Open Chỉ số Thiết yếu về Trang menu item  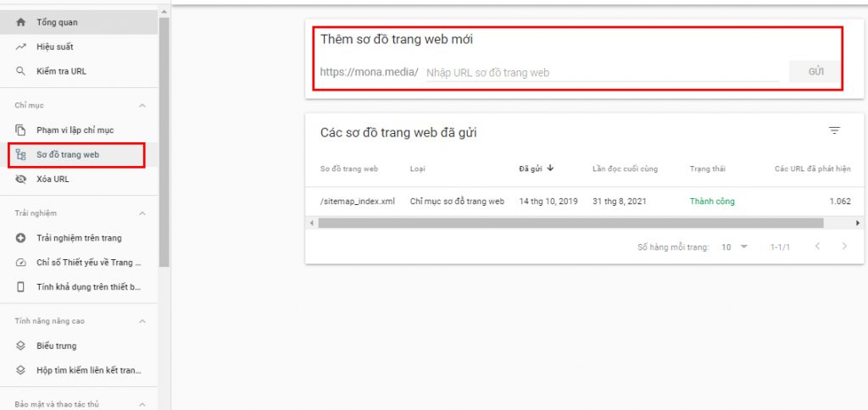pyautogui.click(x=88, y=263)
